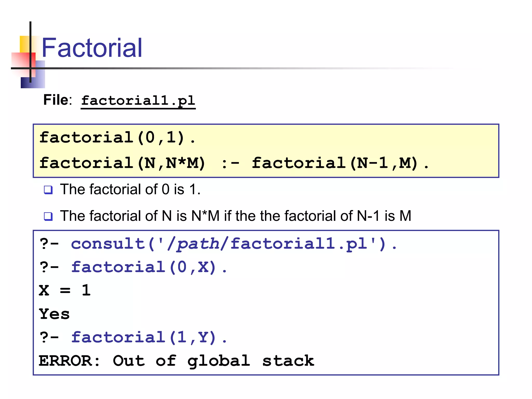
Task: Select the query "factorial(0,X)."
Action: [x=133, y=267]
